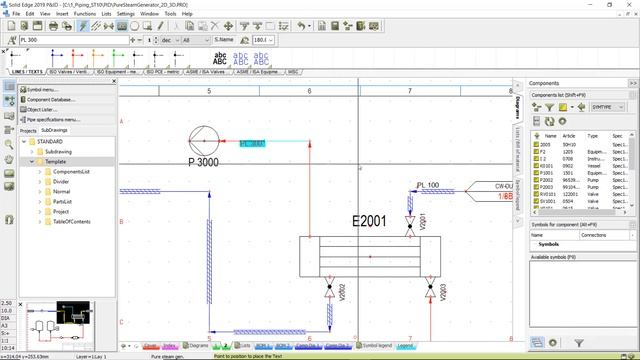Image resolution: width=640 pixels, height=360 pixels.
Task: Expand the ComponentList folder
Action: pos(40,172)
